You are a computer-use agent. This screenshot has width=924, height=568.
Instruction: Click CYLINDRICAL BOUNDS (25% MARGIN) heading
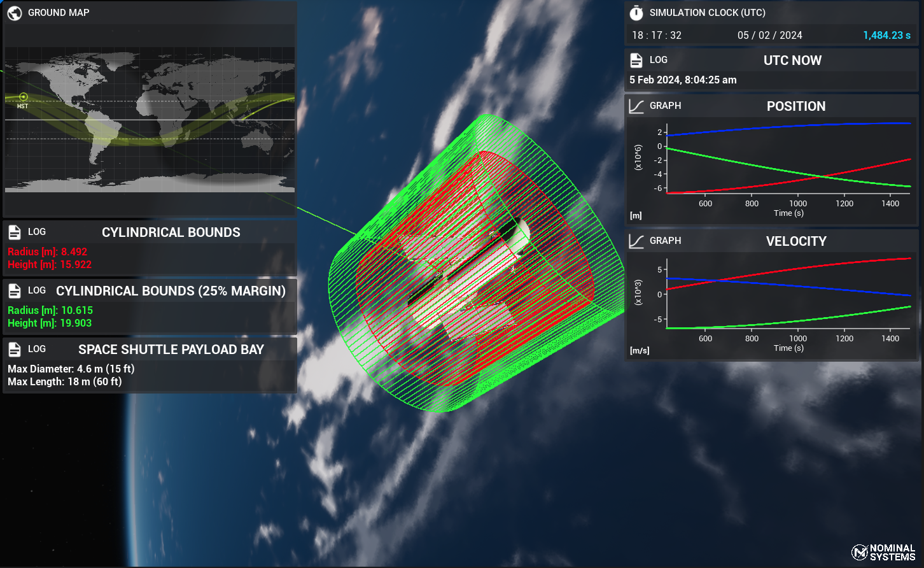[171, 291]
